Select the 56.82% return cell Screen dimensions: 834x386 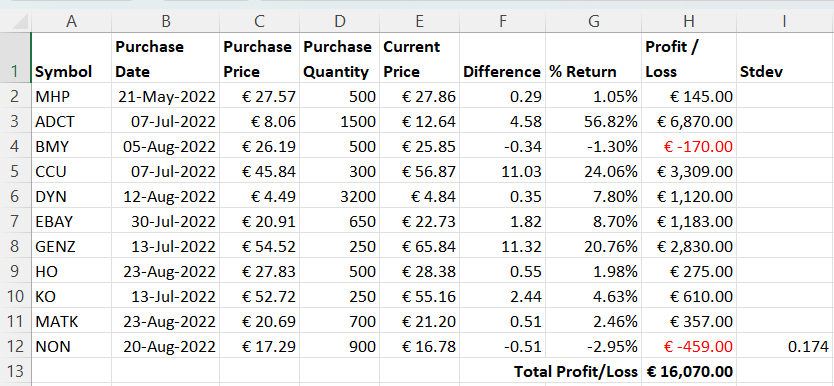click(594, 121)
